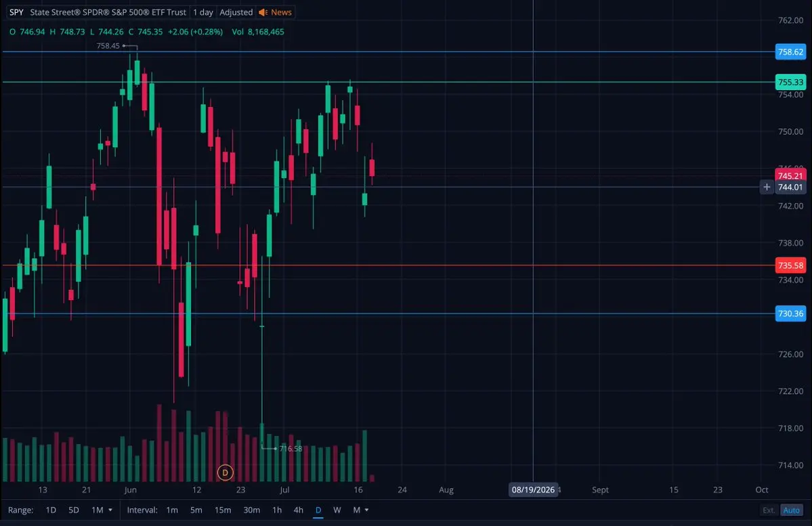
Task: Toggle the Adjusted price setting
Action: [x=236, y=12]
